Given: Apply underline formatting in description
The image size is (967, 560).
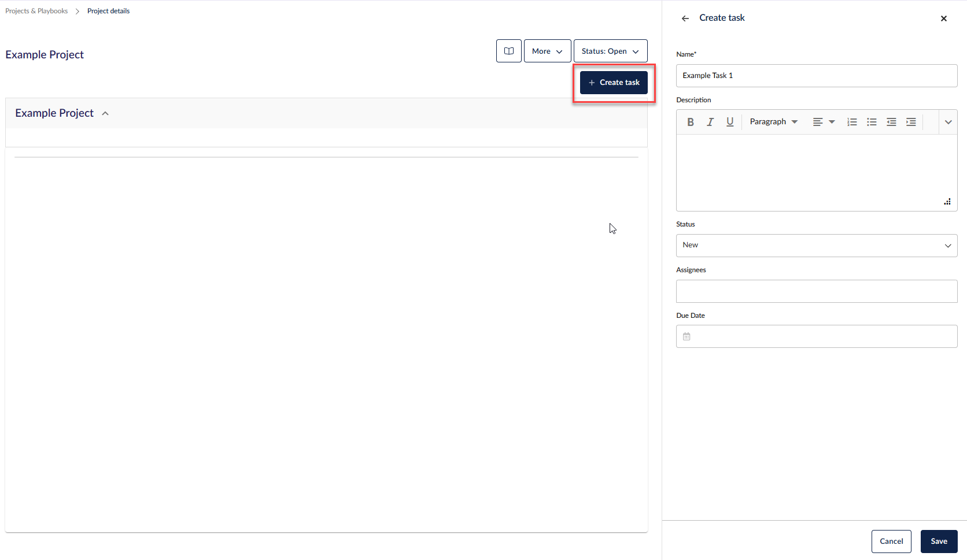Looking at the screenshot, I should pos(729,122).
